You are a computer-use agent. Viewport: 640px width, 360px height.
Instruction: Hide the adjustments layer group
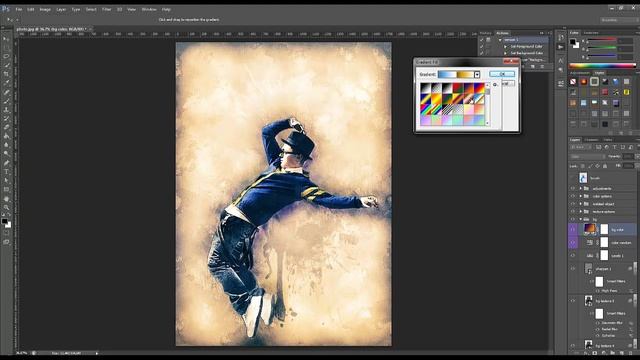coord(572,189)
